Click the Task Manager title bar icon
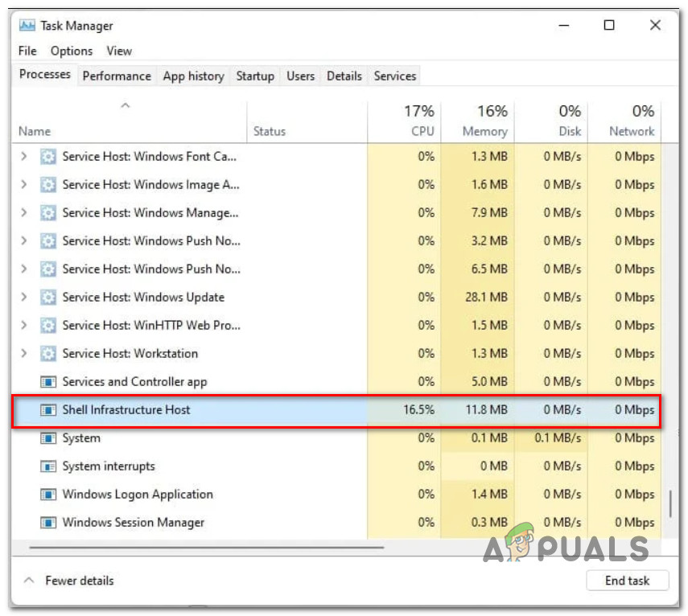 [x=27, y=26]
